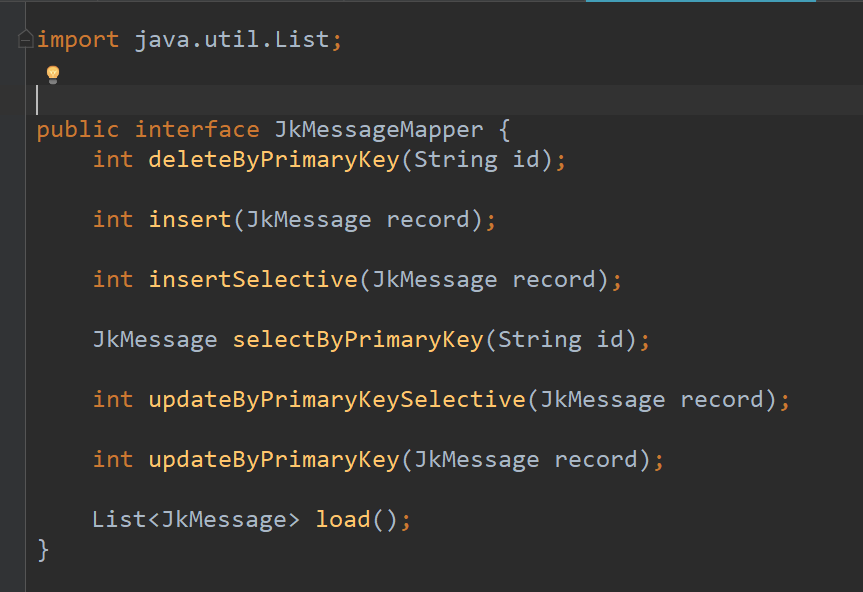Click the interface keyword
This screenshot has width=863, height=592.
click(196, 130)
